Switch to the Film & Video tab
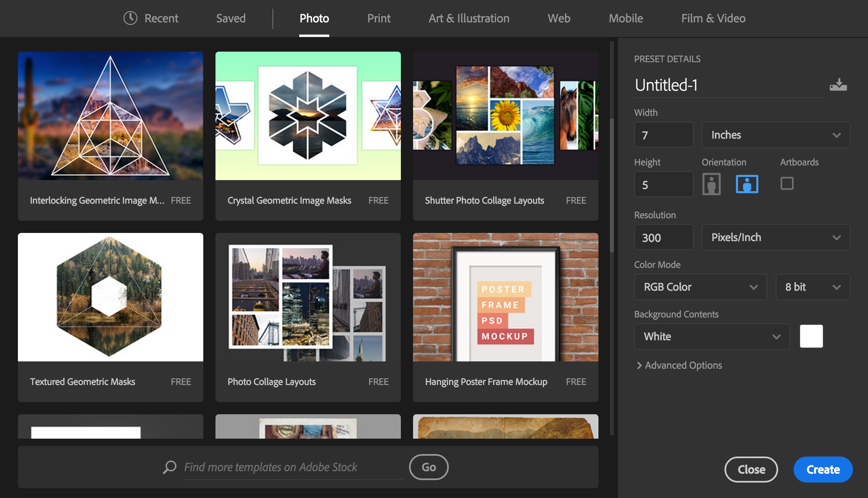The height and width of the screenshot is (498, 868). pos(713,18)
